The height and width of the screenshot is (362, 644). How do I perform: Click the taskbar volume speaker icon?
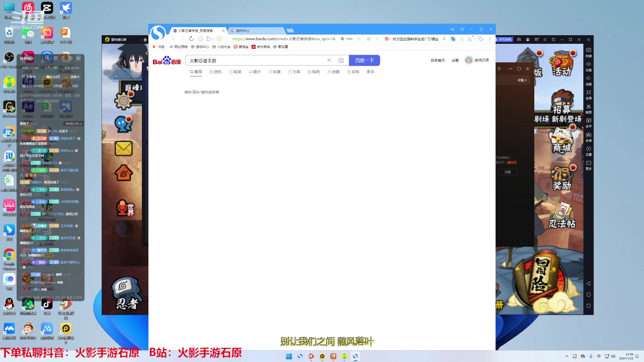613,356
